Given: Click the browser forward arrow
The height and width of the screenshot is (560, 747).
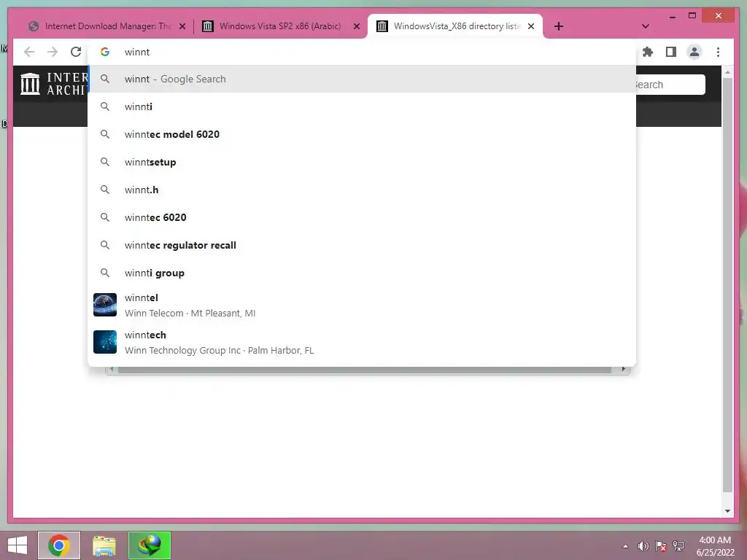Looking at the screenshot, I should (53, 52).
